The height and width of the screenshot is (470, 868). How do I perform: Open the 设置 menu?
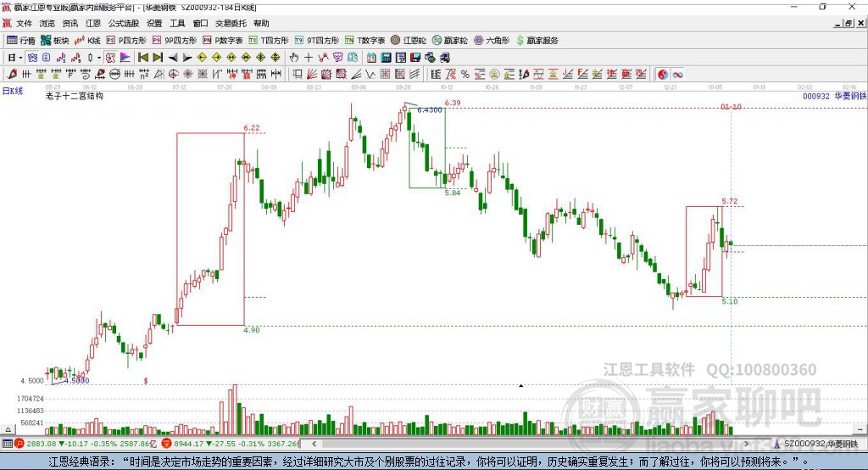click(x=154, y=23)
